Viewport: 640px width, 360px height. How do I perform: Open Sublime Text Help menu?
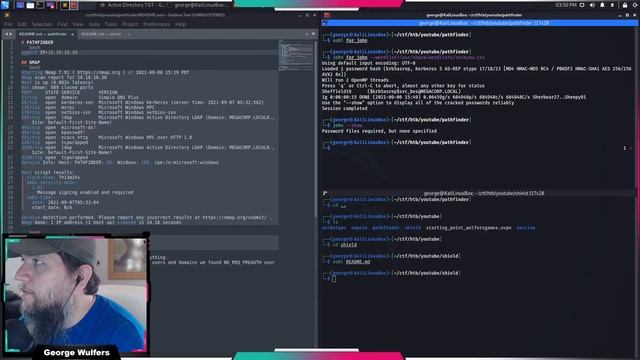point(180,24)
